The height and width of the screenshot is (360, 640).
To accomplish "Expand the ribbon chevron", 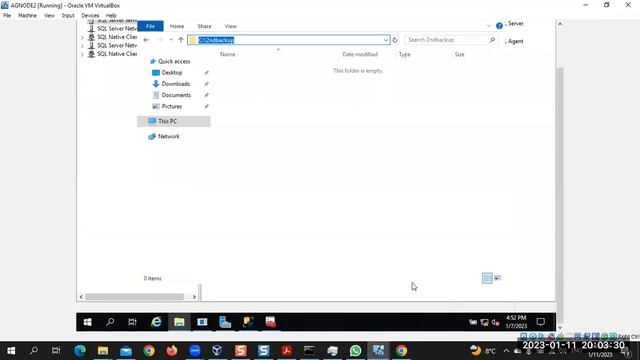I will tap(489, 26).
